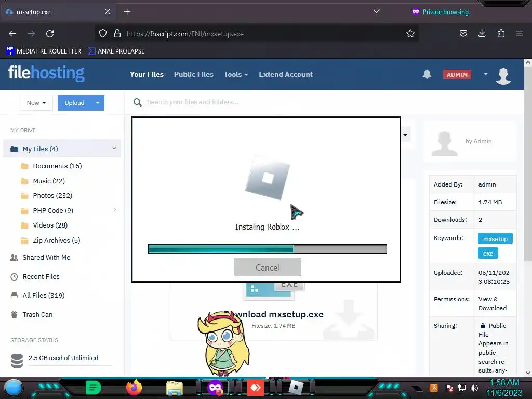The image size is (532, 399).
Task: Open the Public Files tab
Action: tap(194, 74)
